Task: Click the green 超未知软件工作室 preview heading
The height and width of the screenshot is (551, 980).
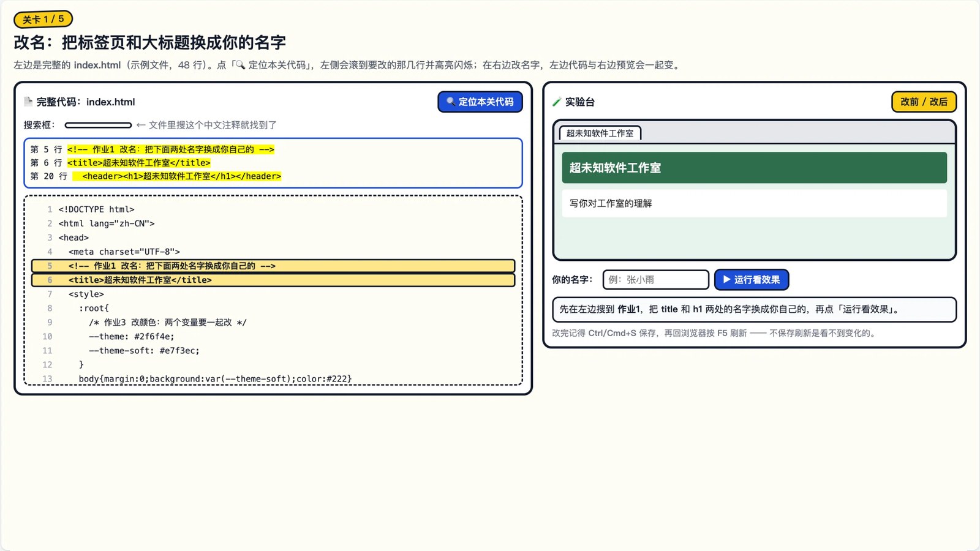Action: (x=755, y=168)
